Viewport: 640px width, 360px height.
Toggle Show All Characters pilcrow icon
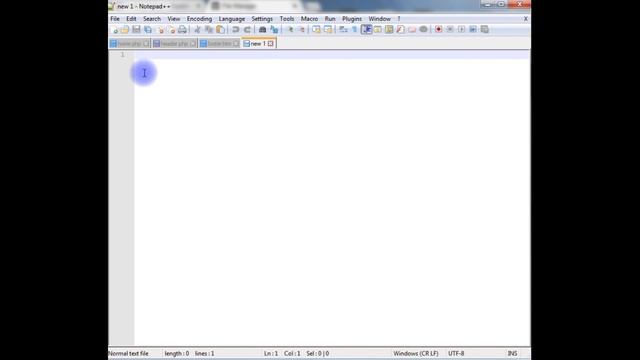point(355,29)
